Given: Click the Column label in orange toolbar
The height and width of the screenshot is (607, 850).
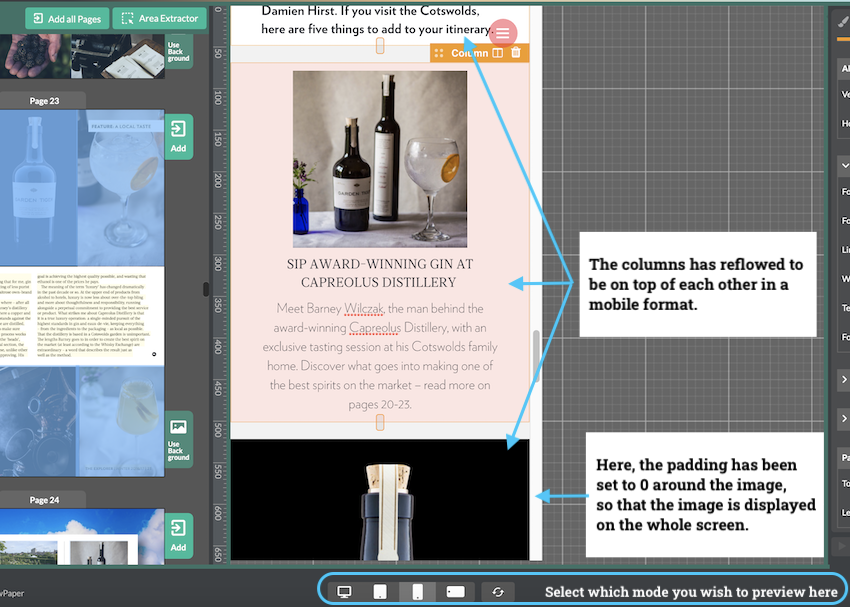Looking at the screenshot, I should click(469, 53).
